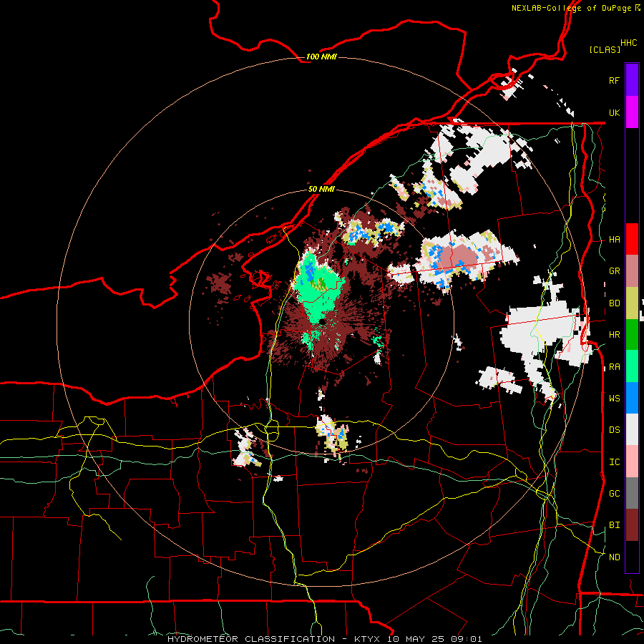
Task: Click the black radar site dot at center
Action: coord(322,323)
